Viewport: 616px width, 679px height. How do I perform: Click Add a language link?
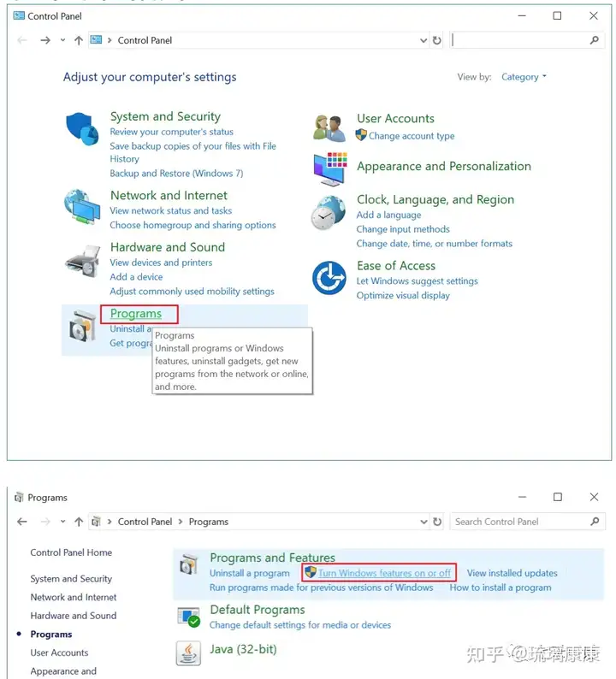[x=388, y=215]
